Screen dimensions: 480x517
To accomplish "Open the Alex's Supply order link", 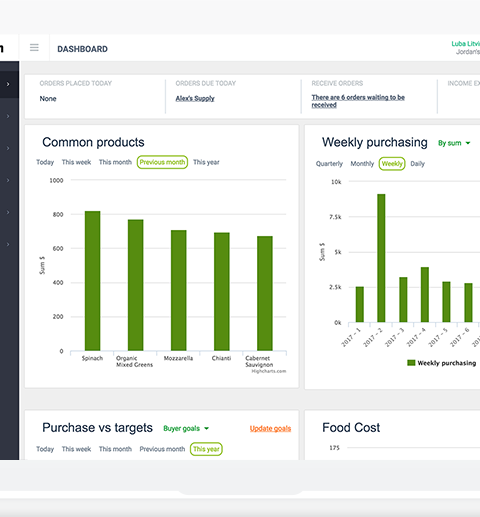I will point(195,98).
